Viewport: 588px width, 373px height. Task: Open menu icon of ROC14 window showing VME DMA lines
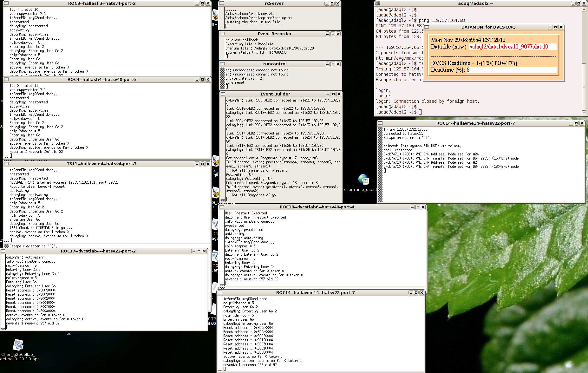pyautogui.click(x=380, y=123)
